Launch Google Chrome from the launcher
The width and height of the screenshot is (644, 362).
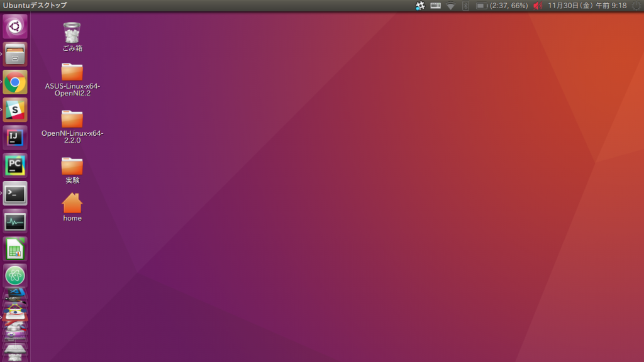coord(15,82)
